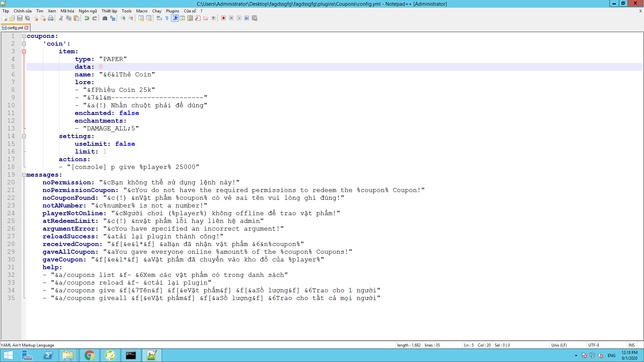The image size is (644, 362).
Task: Collapse the 'settings:' fold marker
Action: click(24, 136)
